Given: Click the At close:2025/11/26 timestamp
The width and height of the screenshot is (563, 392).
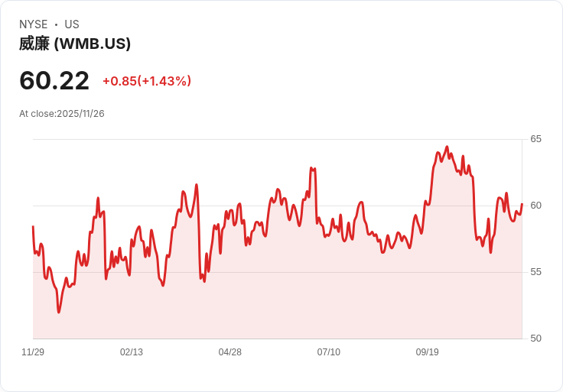Looking at the screenshot, I should pos(62,114).
